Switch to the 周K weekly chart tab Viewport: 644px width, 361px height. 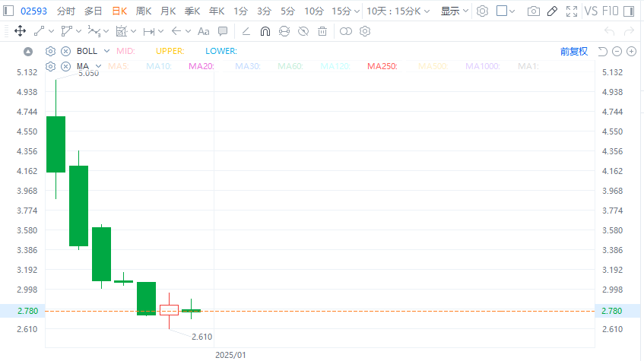(x=144, y=11)
